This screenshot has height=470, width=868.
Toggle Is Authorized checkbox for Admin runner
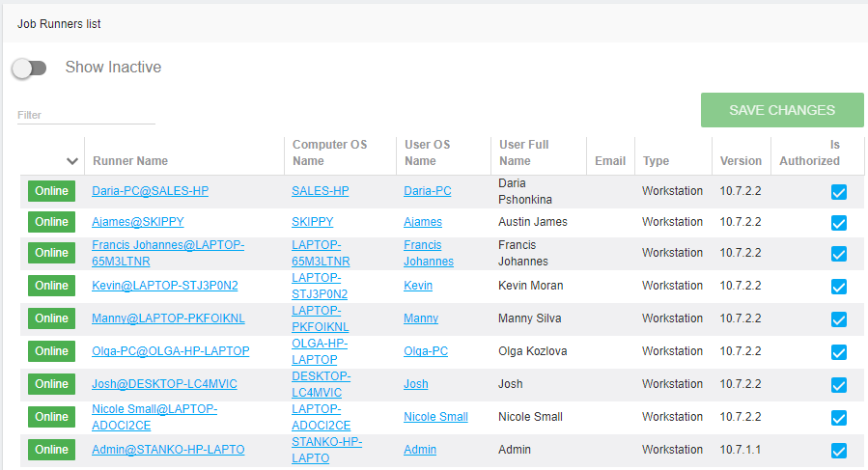point(838,451)
